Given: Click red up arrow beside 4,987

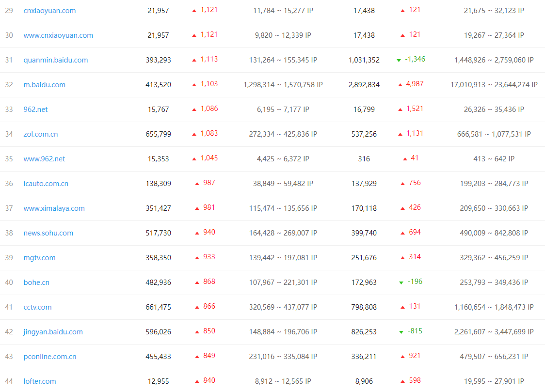Looking at the screenshot, I should (400, 85).
